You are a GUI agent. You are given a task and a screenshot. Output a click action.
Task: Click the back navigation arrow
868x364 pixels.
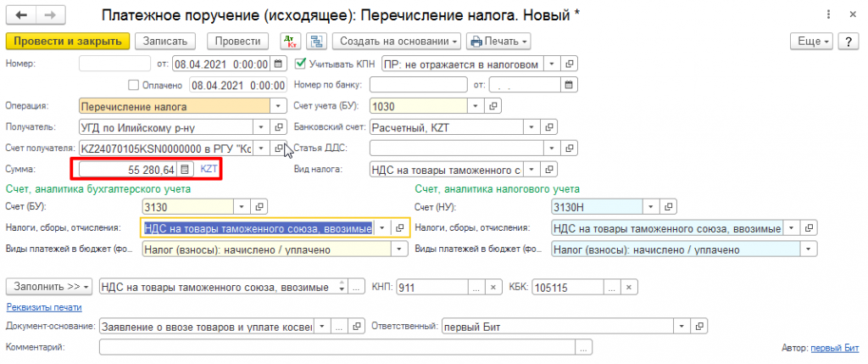[x=21, y=16]
